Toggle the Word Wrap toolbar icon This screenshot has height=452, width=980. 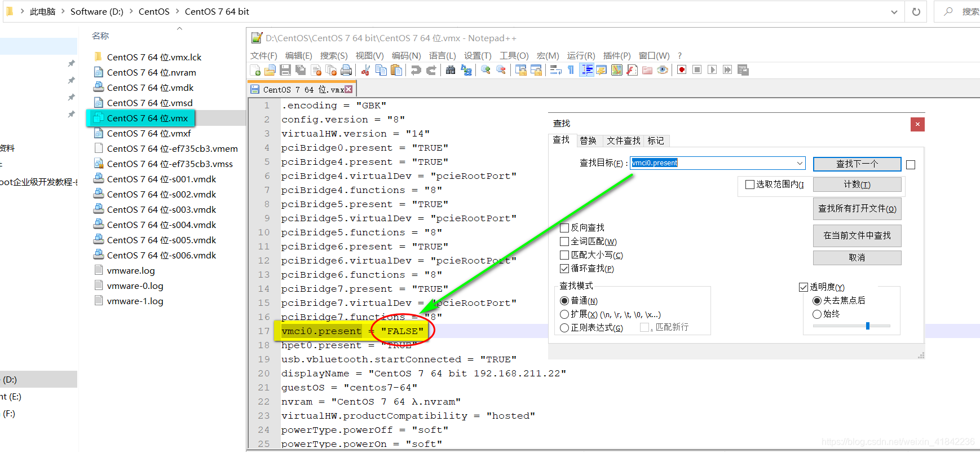[x=555, y=70]
